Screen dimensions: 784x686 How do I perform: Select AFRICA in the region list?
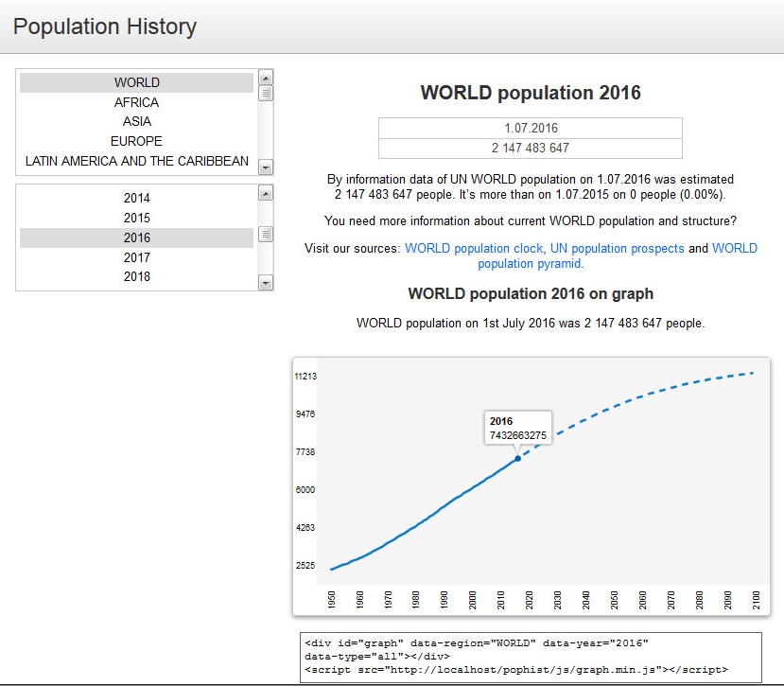(136, 102)
